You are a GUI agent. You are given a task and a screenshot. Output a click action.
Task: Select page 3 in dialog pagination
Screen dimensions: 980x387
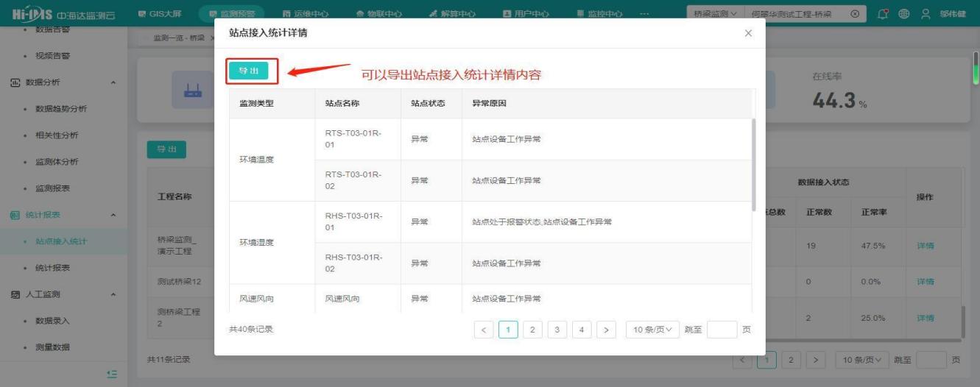click(x=557, y=329)
